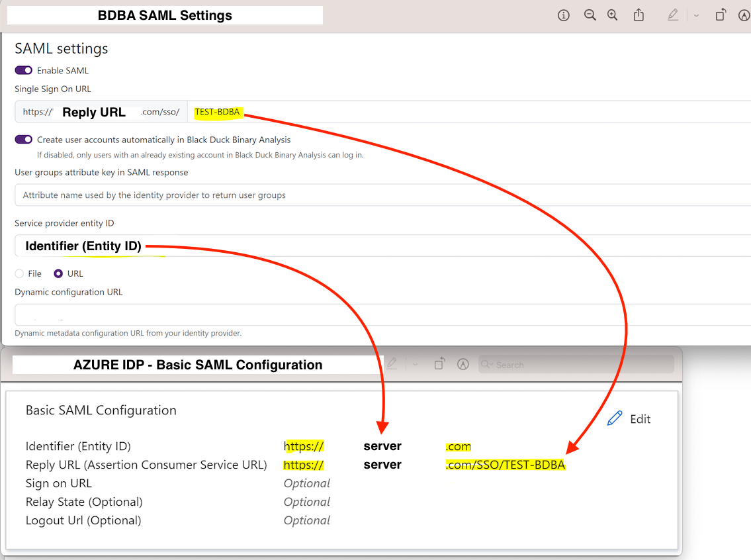Open the Share menu
The width and height of the screenshot is (751, 560).
click(639, 15)
